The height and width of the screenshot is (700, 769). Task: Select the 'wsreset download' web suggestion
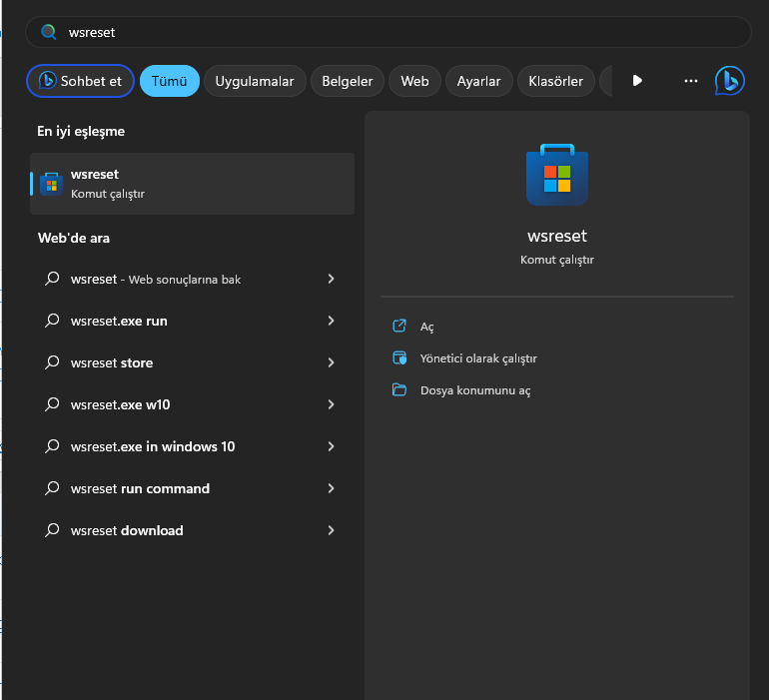pos(192,530)
